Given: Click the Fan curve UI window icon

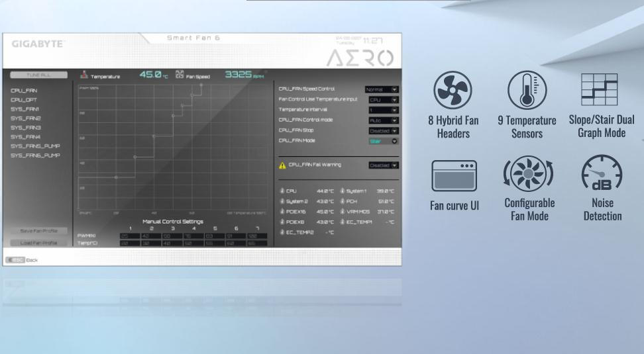Looking at the screenshot, I should [454, 175].
